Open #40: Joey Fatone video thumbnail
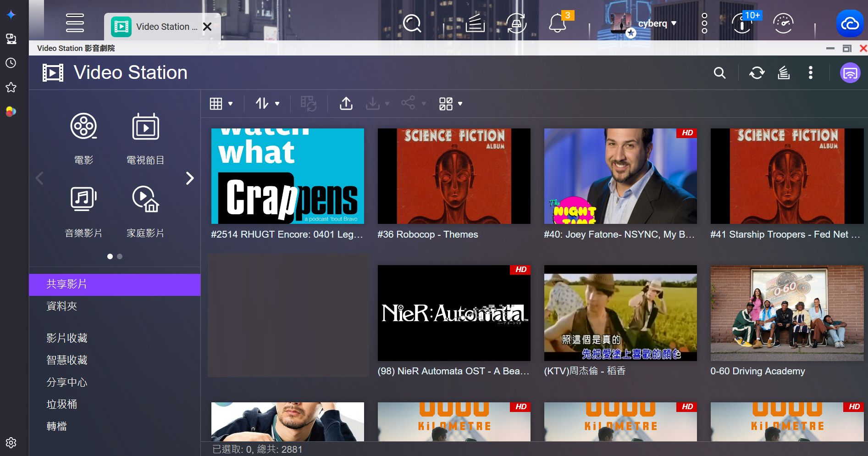 tap(620, 176)
